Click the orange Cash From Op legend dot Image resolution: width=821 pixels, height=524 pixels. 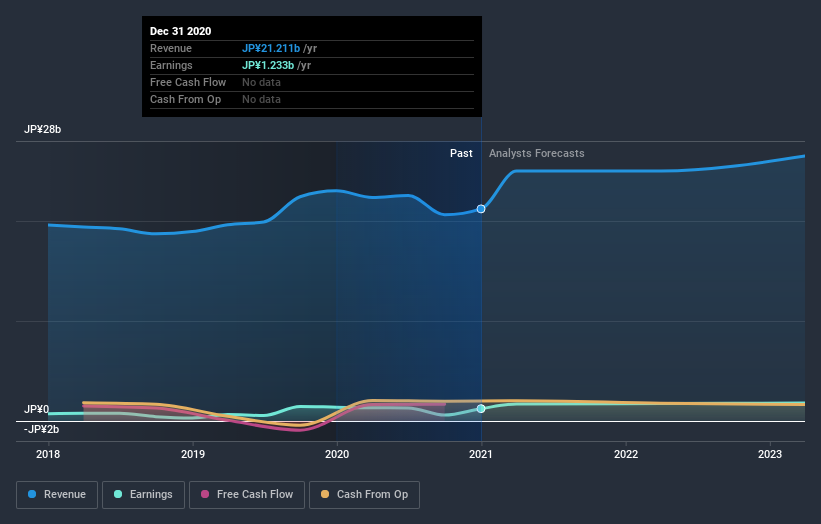[325, 494]
